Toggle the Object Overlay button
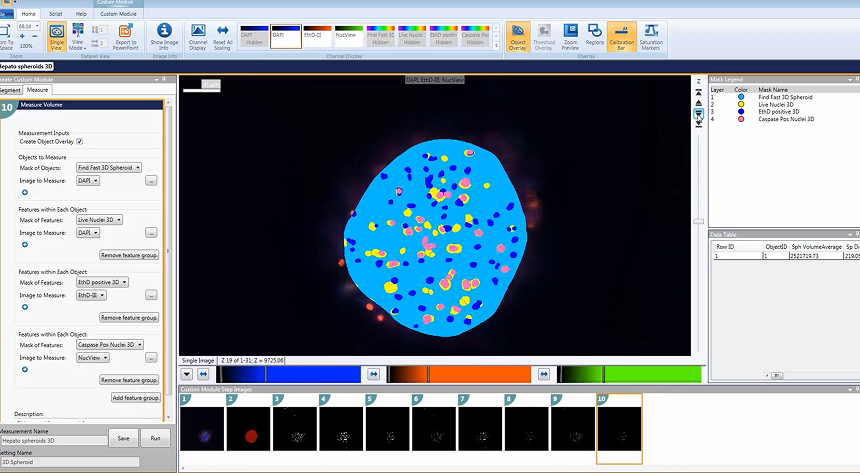The image size is (860, 473). [x=518, y=36]
